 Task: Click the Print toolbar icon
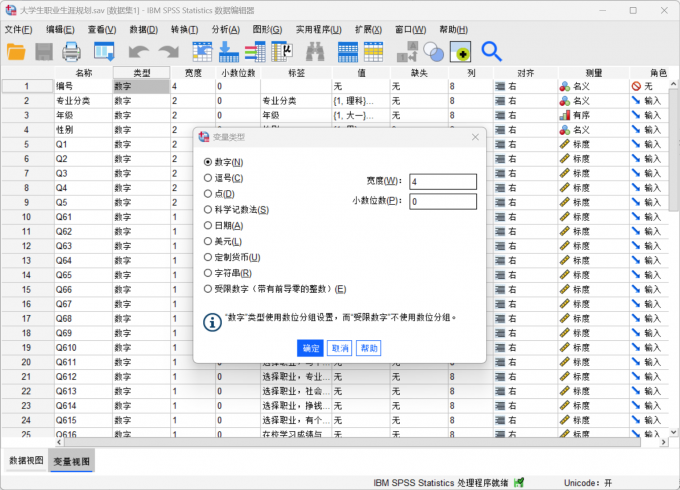72,51
